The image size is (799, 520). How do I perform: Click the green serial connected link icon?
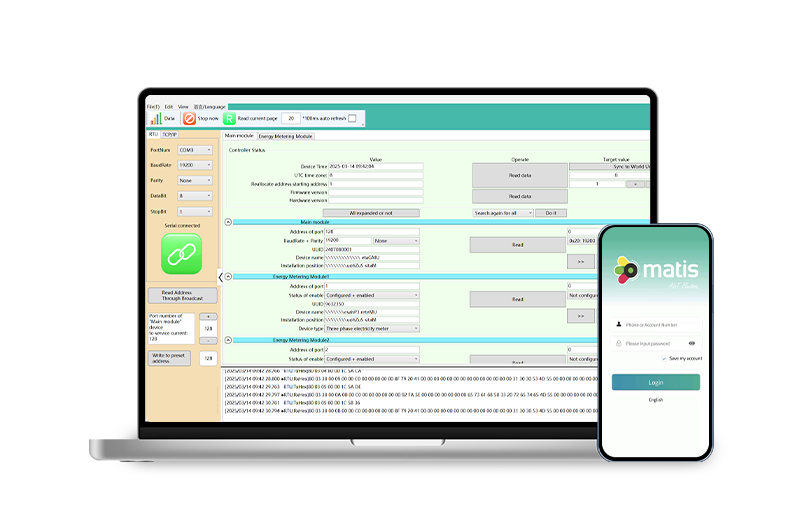tap(181, 254)
